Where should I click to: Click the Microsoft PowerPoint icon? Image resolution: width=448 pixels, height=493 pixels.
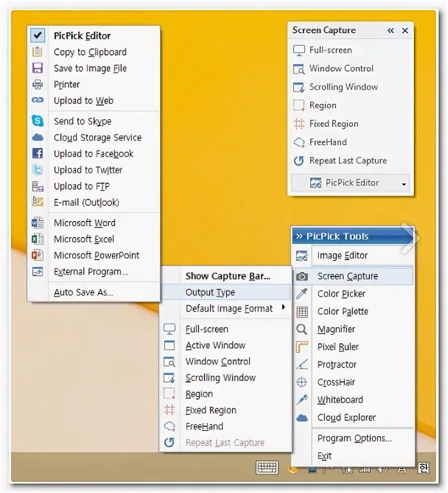pos(37,255)
